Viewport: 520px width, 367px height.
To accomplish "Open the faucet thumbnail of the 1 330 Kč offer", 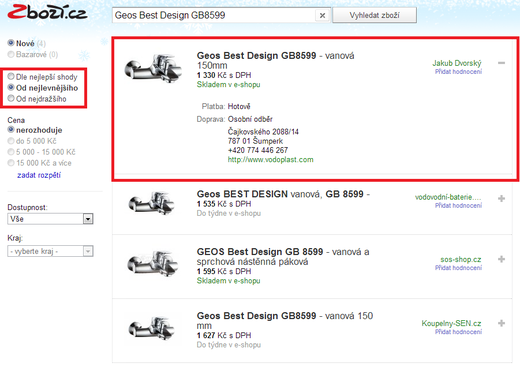I will click(x=153, y=68).
